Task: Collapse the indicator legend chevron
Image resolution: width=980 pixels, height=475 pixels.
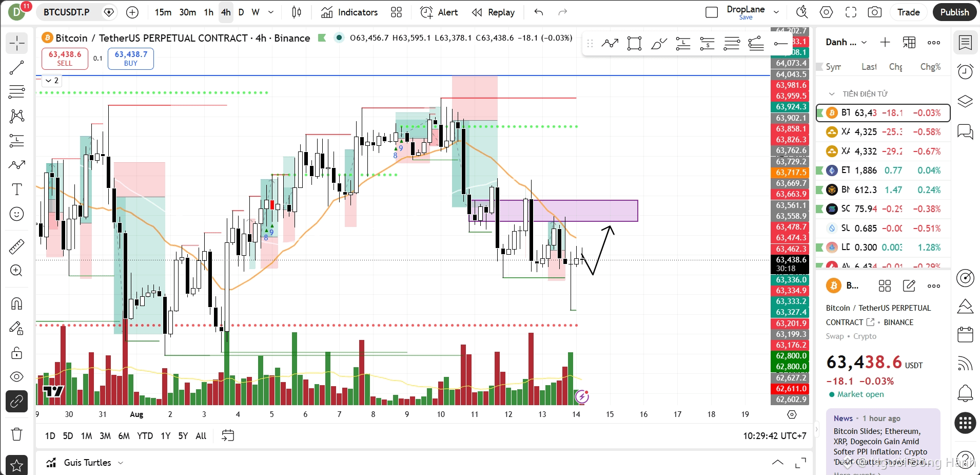Action: coord(52,81)
